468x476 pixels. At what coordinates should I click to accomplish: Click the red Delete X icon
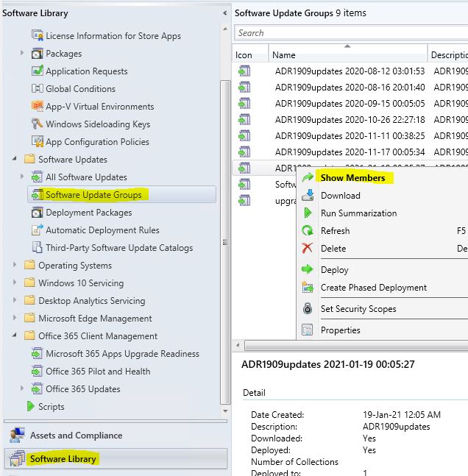308,248
